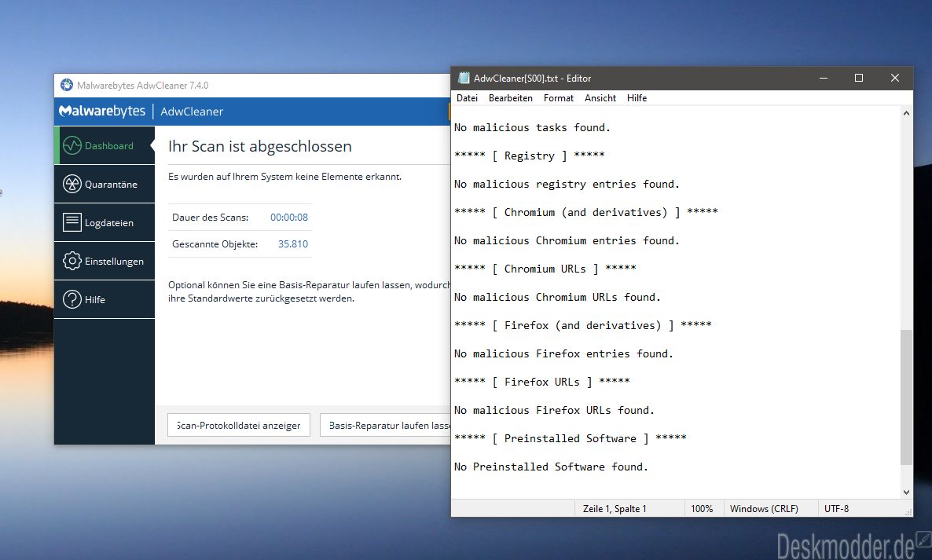
Task: Click the "Ihr Scan ist abgeschlossen" heading
Action: coord(260,146)
